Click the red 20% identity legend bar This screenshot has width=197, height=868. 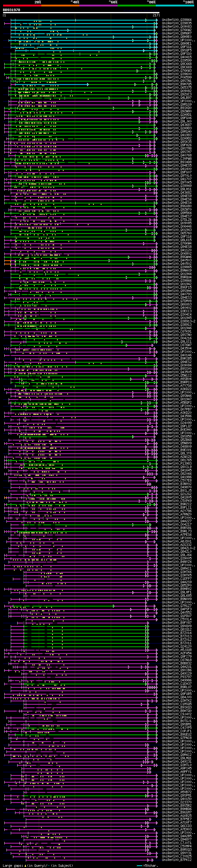[22, 6]
